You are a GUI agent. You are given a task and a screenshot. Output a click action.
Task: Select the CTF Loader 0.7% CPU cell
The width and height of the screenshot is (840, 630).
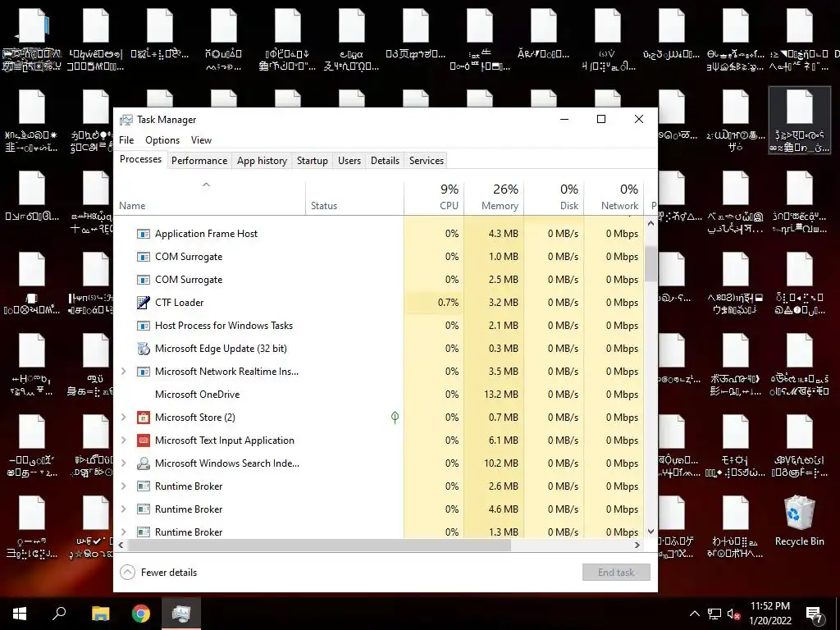[x=434, y=303]
